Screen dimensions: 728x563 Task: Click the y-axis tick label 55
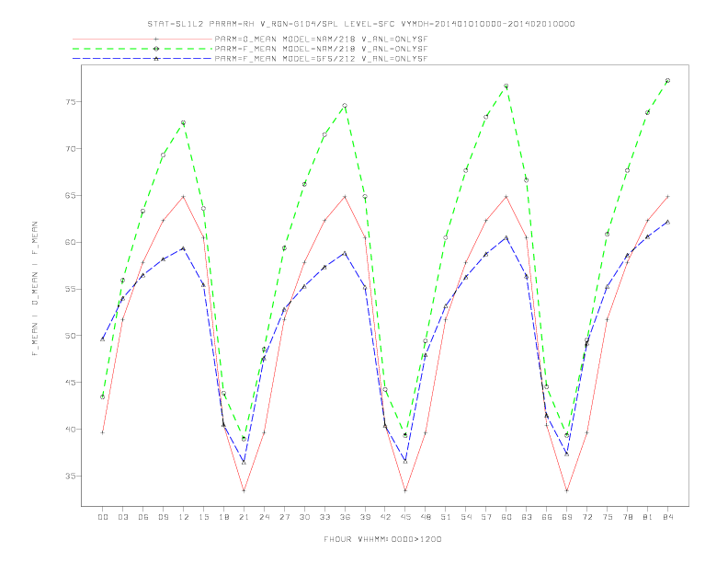(x=71, y=290)
